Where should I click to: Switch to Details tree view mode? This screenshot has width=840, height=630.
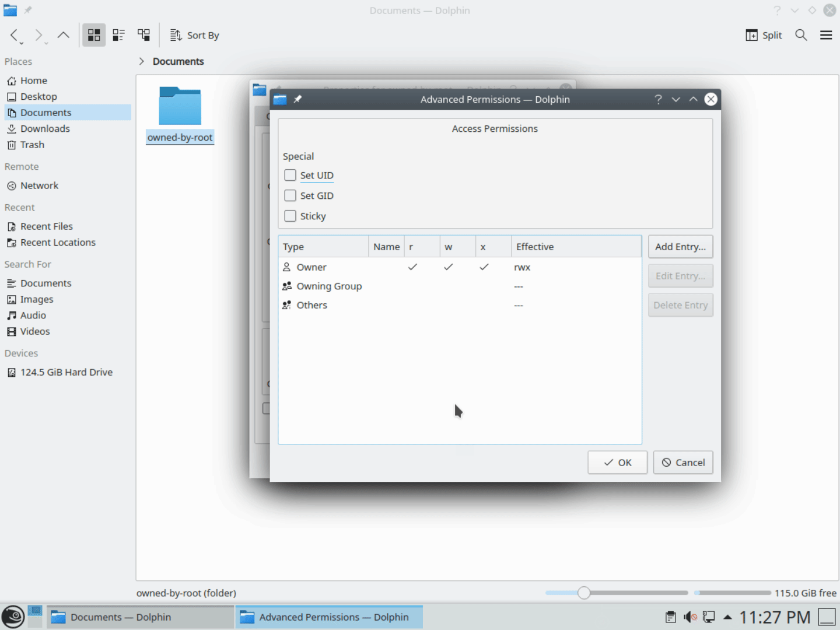point(143,35)
